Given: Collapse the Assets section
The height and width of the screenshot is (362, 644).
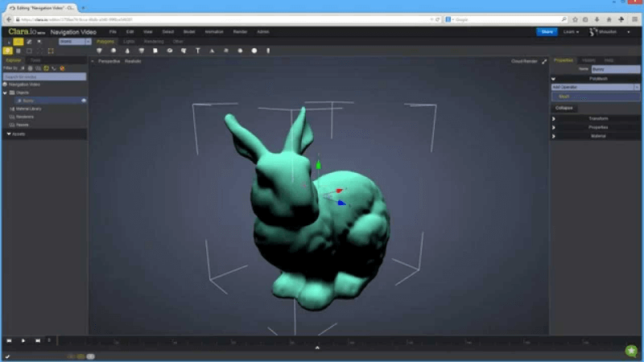Looking at the screenshot, I should point(9,134).
